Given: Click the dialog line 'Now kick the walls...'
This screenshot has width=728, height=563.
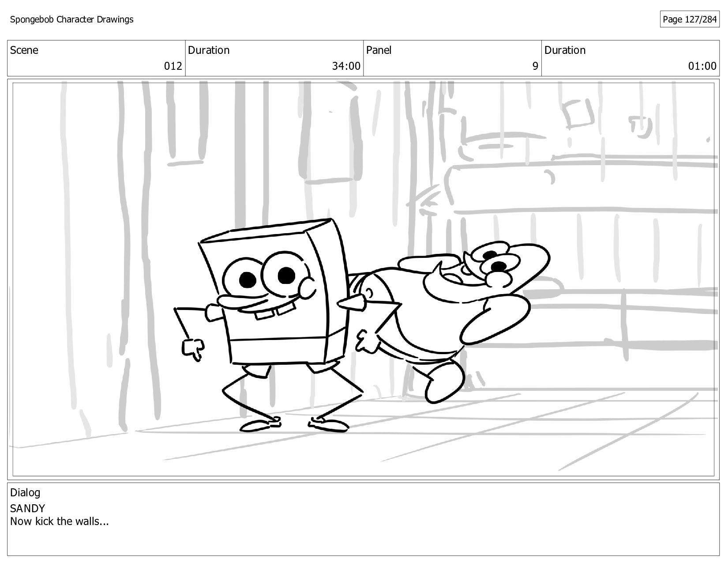Looking at the screenshot, I should (60, 521).
